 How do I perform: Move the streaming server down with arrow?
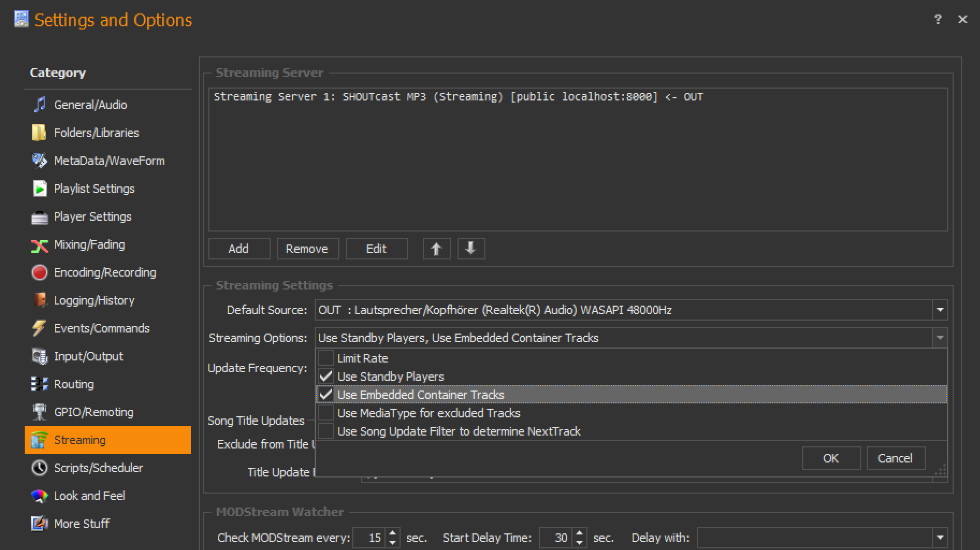(470, 249)
